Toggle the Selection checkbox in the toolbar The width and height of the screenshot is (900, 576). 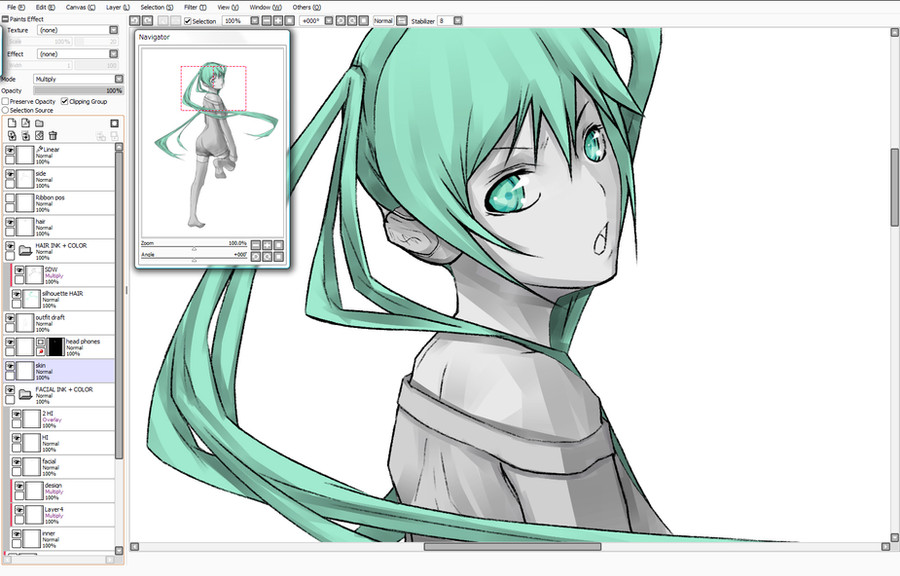pos(188,21)
